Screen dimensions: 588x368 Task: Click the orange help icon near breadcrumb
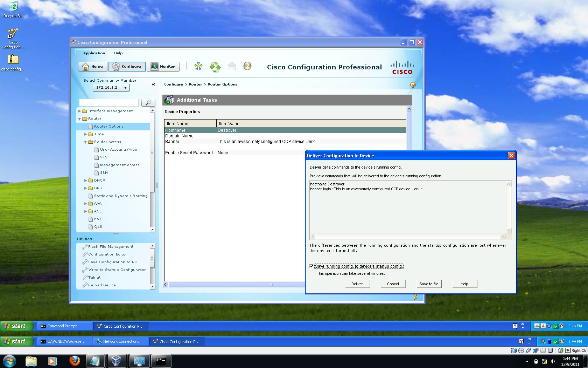[413, 85]
